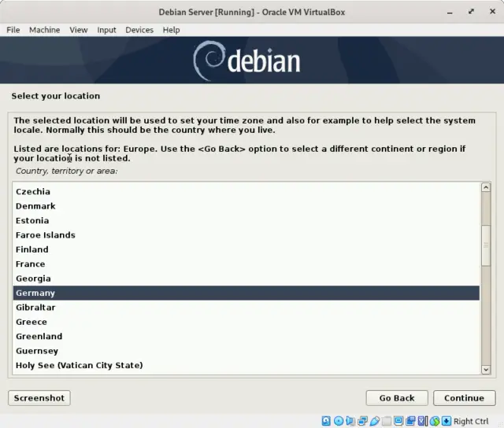Click the virtualization 'V' CPU status icon
The height and width of the screenshot is (428, 504).
422,421
